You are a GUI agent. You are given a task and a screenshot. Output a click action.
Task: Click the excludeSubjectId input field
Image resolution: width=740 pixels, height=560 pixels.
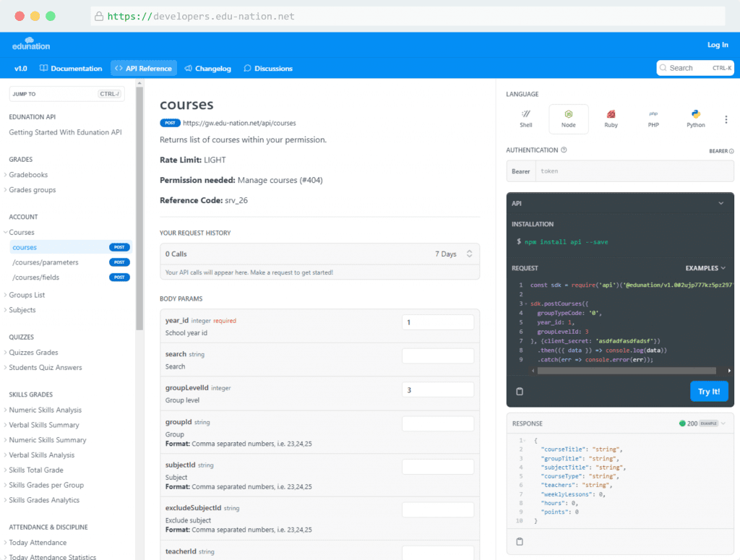coord(438,509)
